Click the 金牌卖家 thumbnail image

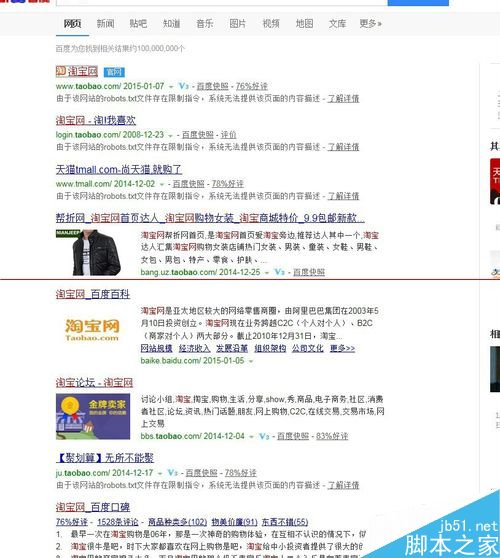(93, 417)
